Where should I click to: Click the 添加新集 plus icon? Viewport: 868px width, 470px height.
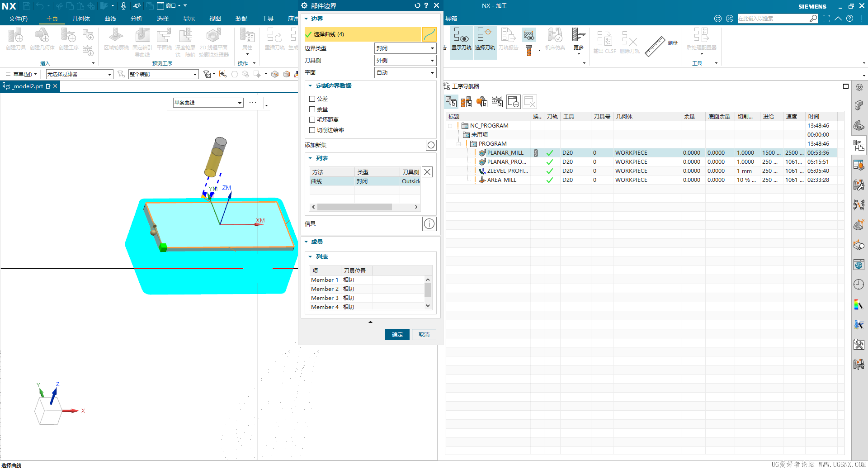(431, 145)
